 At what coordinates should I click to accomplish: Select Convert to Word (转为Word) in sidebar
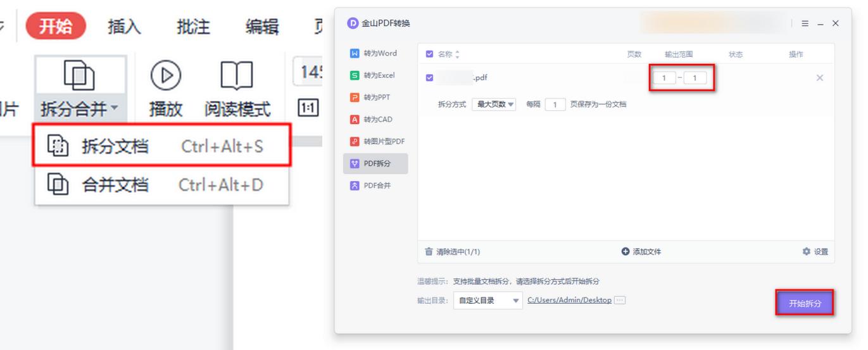pos(377,53)
